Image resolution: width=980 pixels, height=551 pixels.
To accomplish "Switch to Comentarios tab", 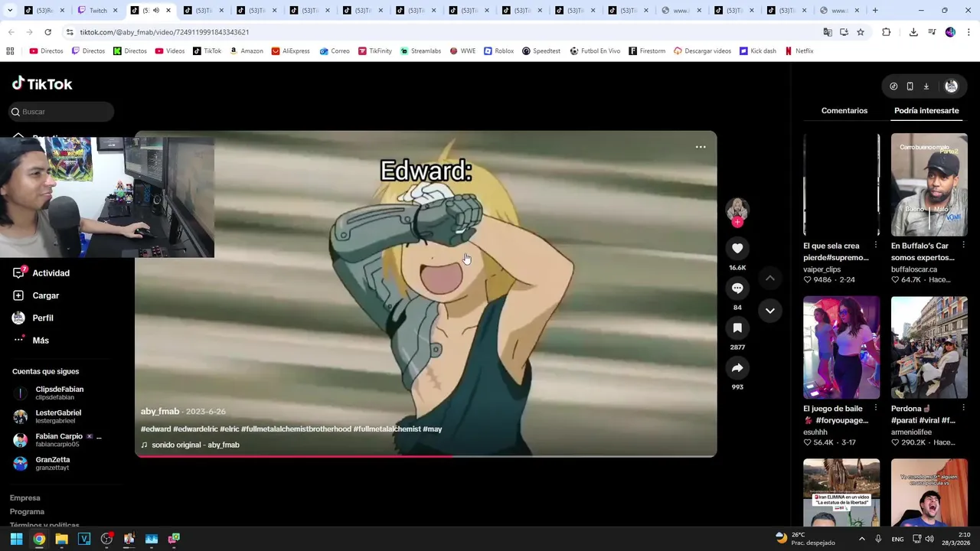I will (844, 111).
